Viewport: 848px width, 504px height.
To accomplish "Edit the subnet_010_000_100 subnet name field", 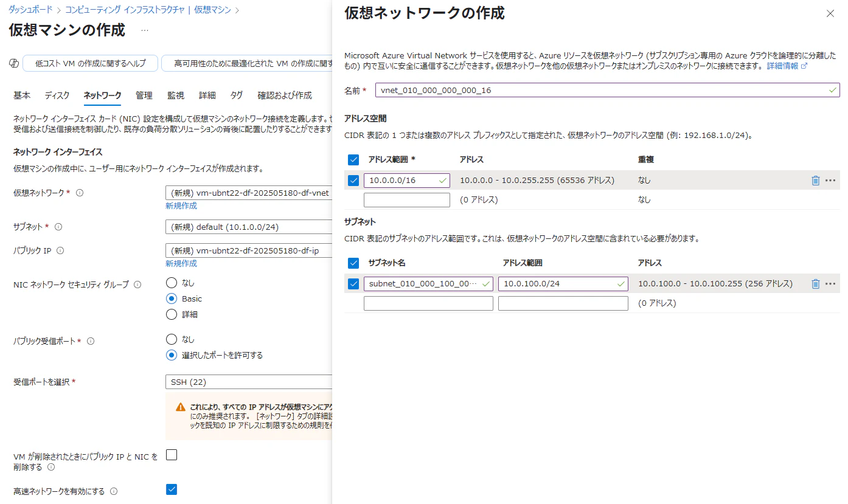I will tap(428, 284).
